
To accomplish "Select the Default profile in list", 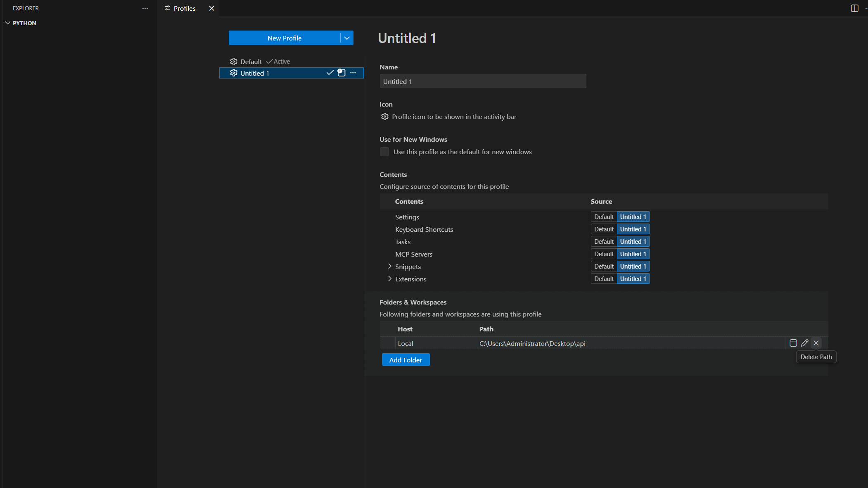I will click(x=251, y=62).
